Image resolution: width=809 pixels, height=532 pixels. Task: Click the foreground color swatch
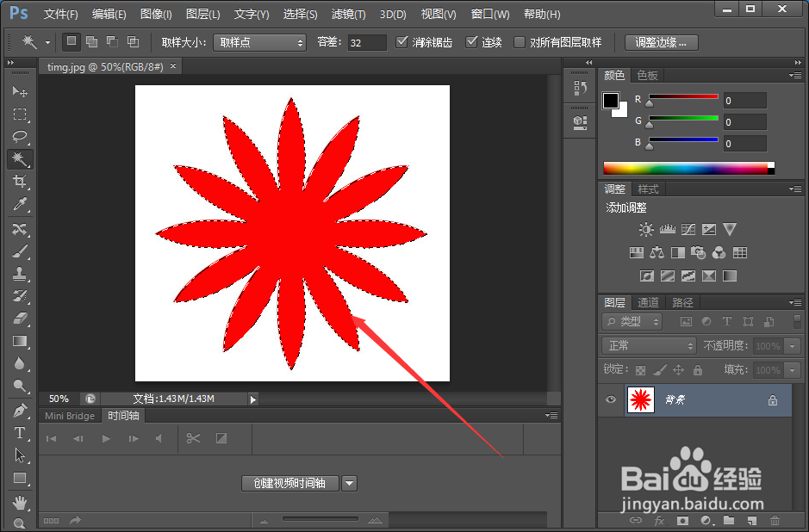click(x=610, y=101)
